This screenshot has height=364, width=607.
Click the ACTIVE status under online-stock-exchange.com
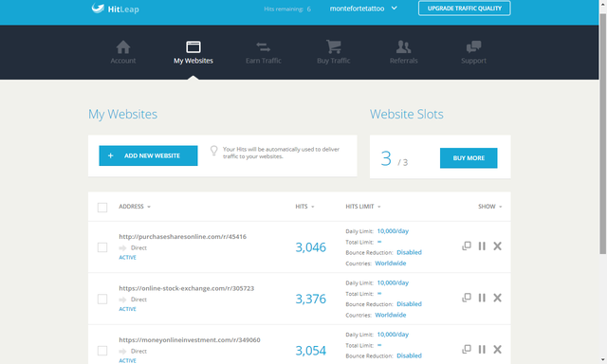[127, 309]
